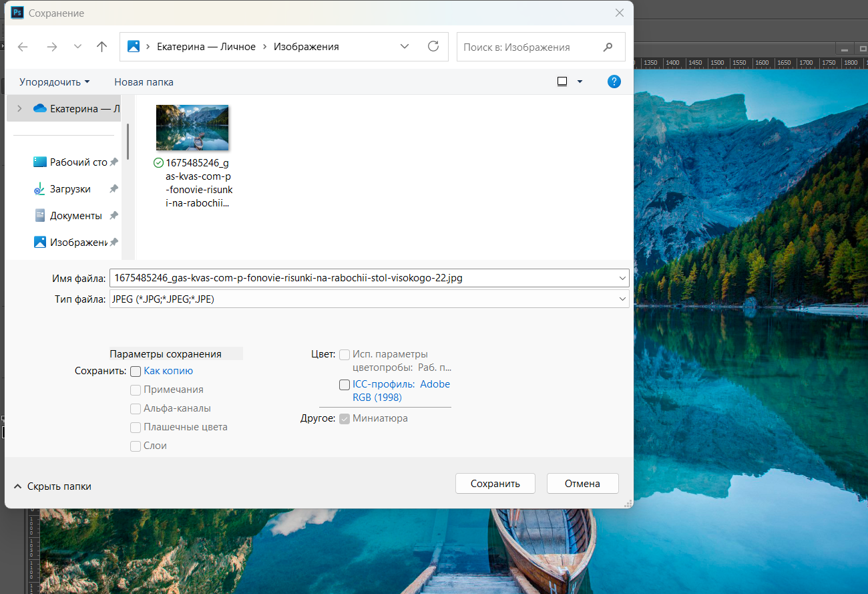The height and width of the screenshot is (594, 868).
Task: Select the Екатерина OneDrive cloud item
Action: [x=76, y=108]
